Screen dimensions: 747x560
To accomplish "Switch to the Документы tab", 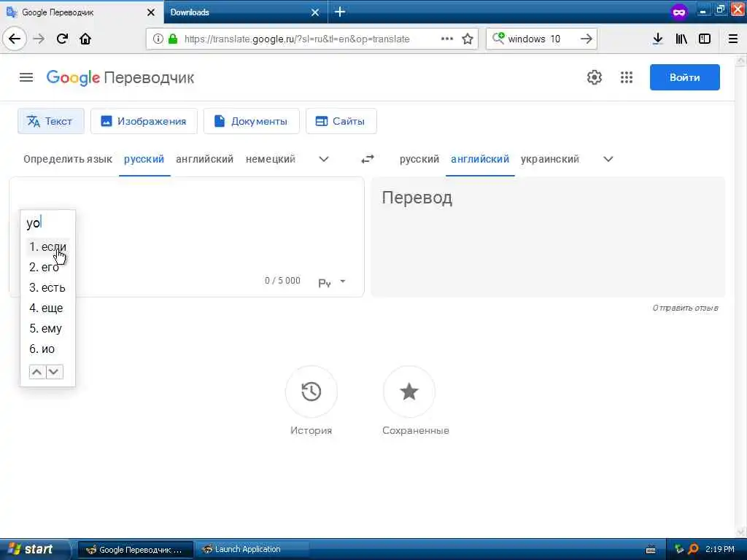I will point(251,121).
